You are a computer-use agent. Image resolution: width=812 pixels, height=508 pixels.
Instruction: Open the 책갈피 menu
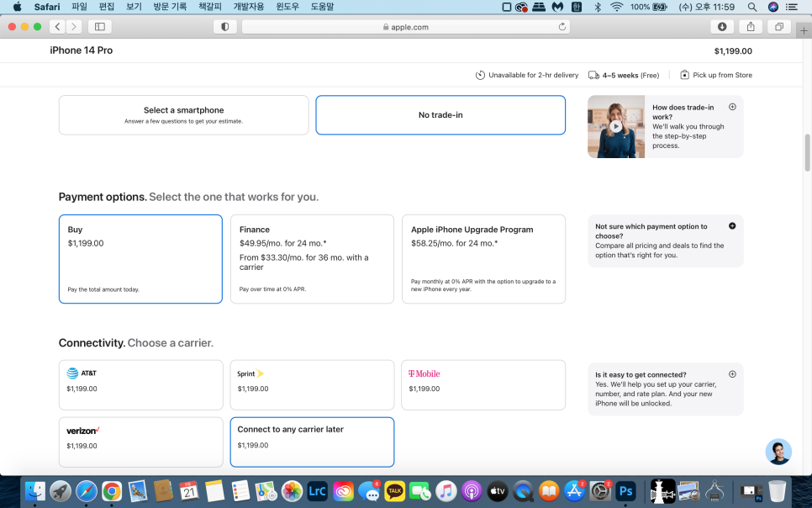tap(210, 7)
